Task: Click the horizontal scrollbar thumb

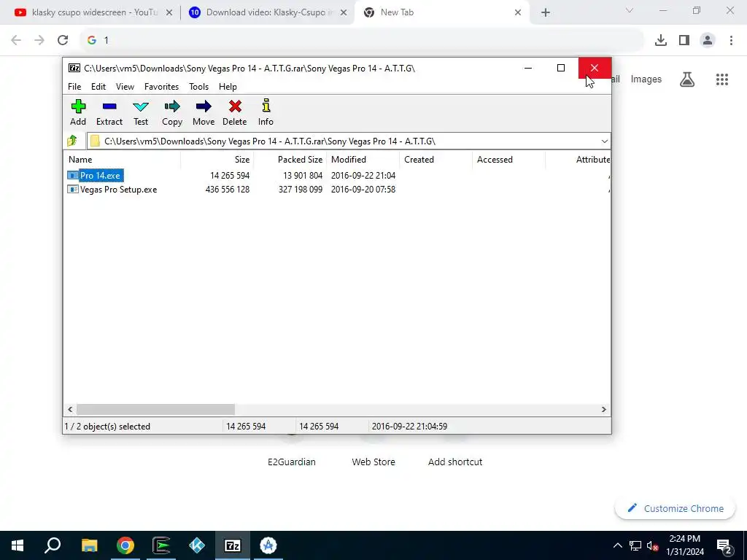Action: (156, 410)
